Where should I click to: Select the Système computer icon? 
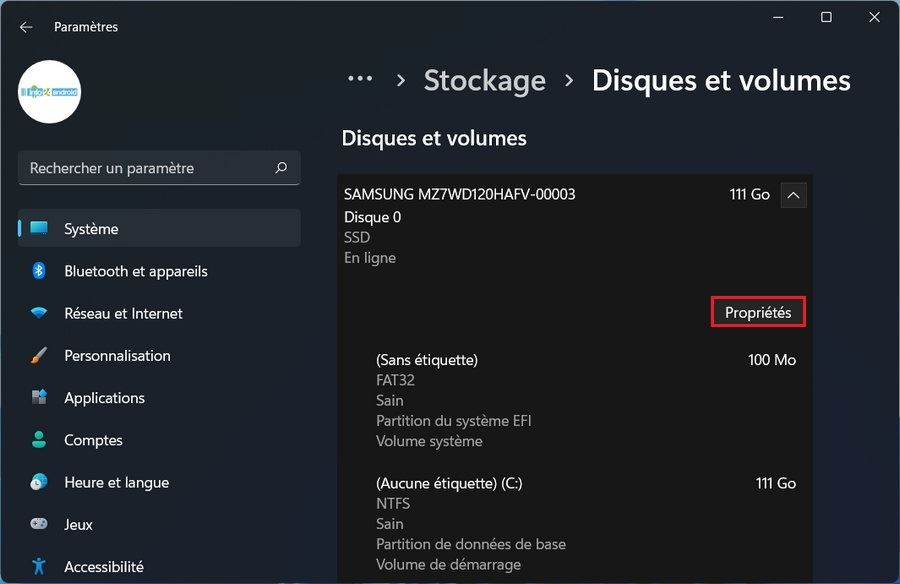40,228
